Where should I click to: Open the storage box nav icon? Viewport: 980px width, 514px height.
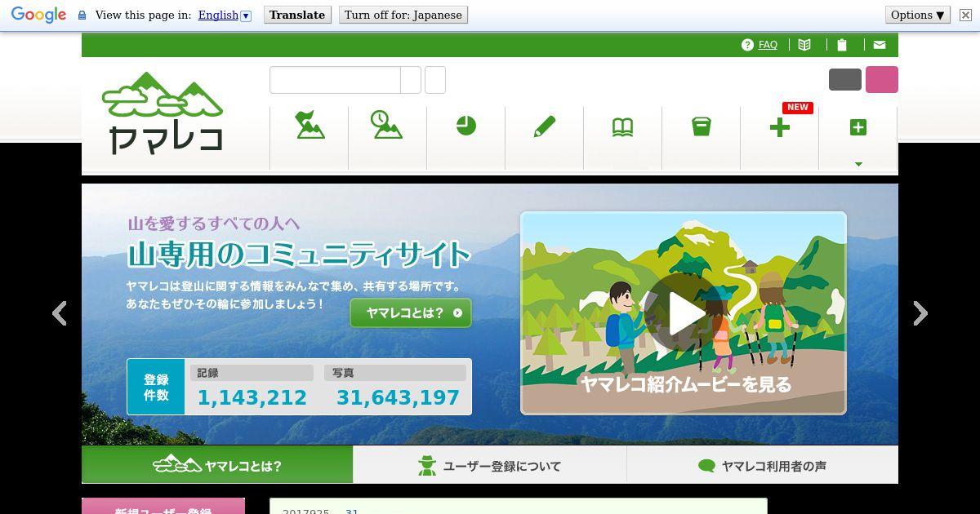701,126
